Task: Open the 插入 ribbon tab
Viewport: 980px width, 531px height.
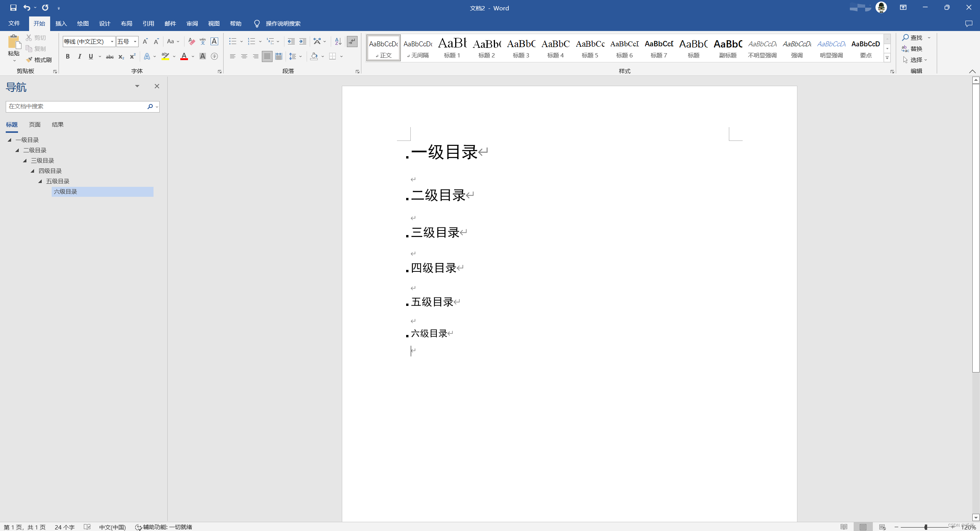Action: tap(61, 24)
